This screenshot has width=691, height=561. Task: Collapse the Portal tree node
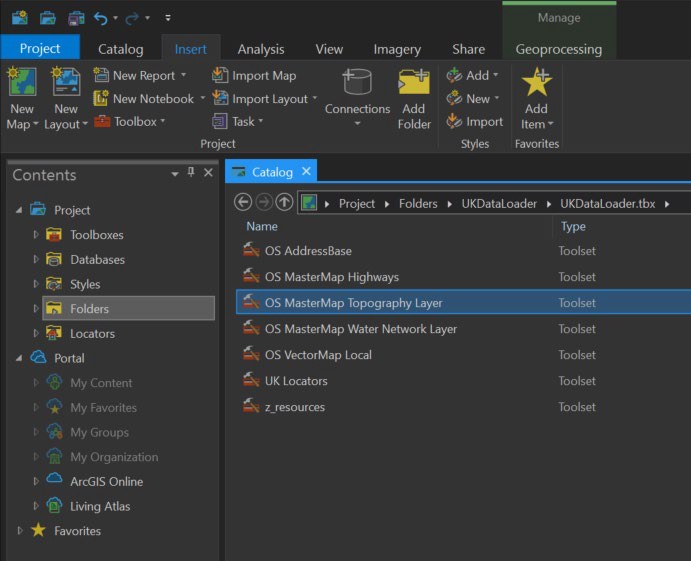[19, 358]
